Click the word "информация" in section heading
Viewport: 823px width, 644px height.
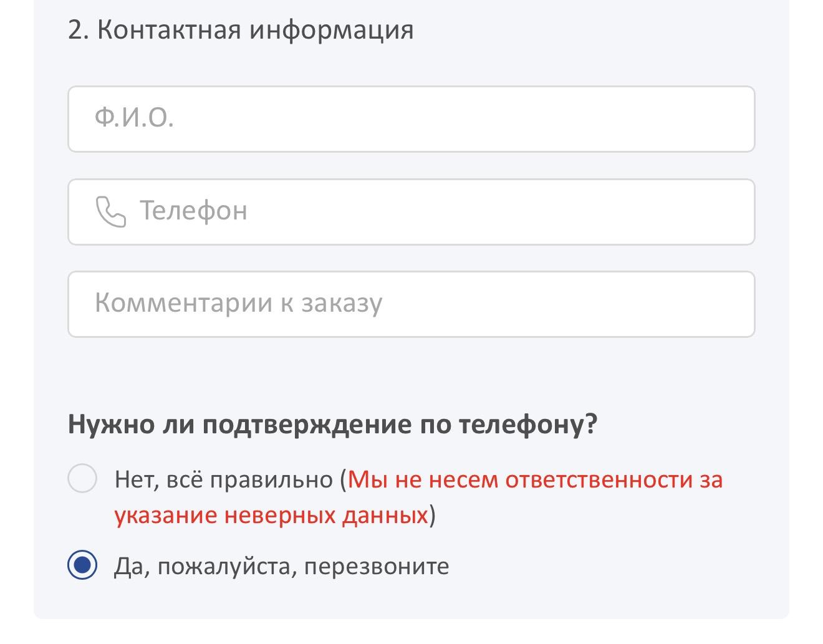click(x=331, y=30)
